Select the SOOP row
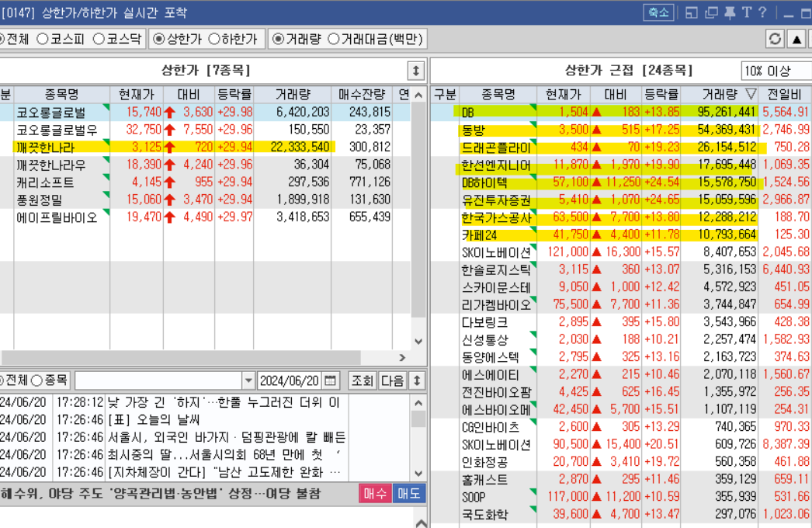The image size is (812, 528). 621,496
